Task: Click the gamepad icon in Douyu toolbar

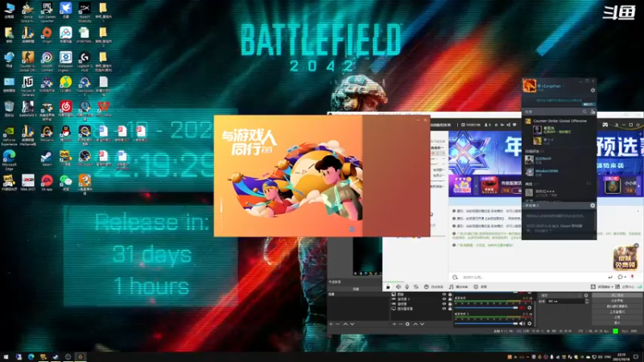Action: [x=605, y=125]
